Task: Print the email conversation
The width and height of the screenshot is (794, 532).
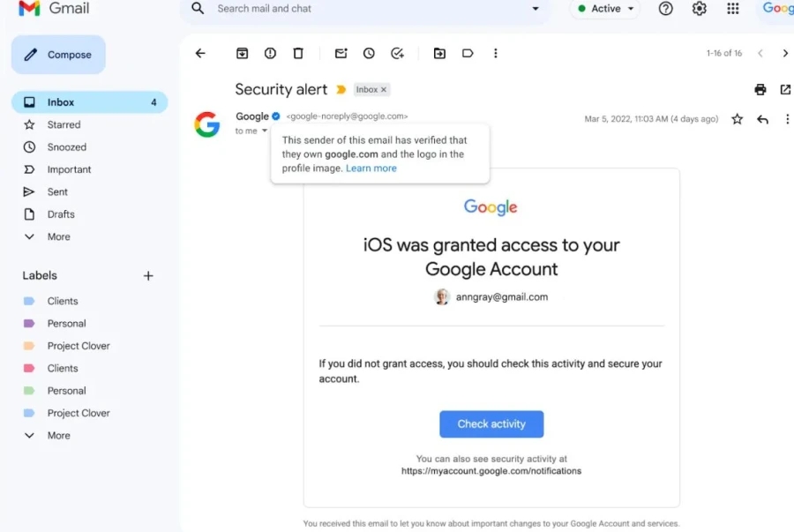Action: [x=760, y=90]
